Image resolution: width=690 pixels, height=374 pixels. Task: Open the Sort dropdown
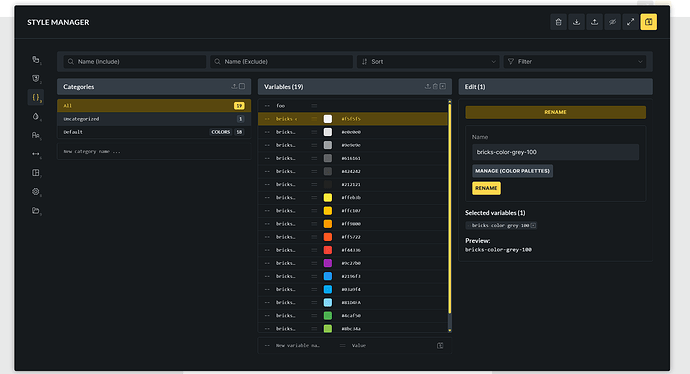429,62
